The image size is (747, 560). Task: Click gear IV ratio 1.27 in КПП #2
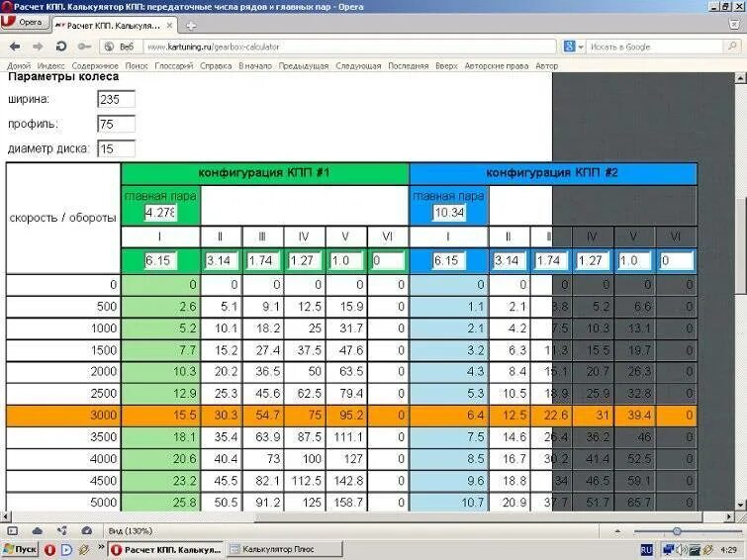[x=593, y=260]
